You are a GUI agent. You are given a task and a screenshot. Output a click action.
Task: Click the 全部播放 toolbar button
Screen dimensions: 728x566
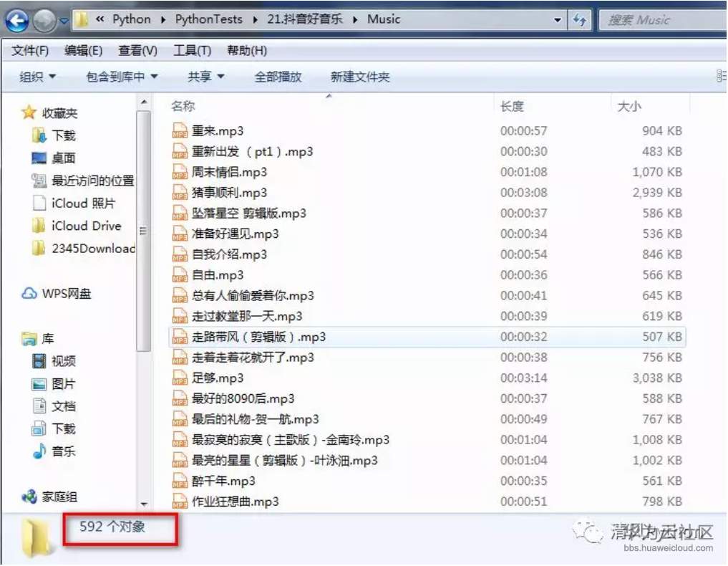(277, 76)
